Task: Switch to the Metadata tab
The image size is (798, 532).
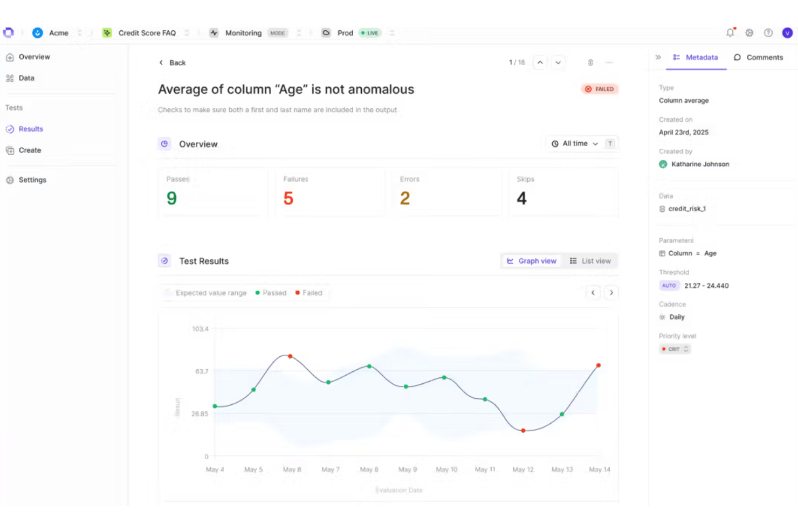Action: coord(696,57)
